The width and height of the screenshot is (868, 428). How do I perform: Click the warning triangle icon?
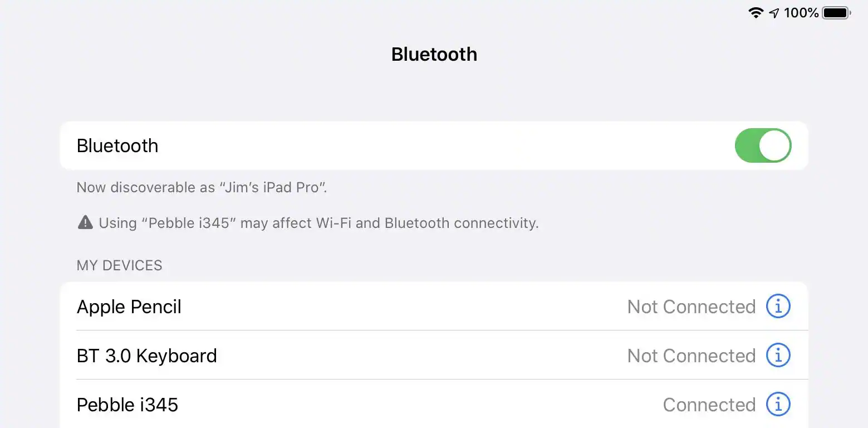[85, 223]
